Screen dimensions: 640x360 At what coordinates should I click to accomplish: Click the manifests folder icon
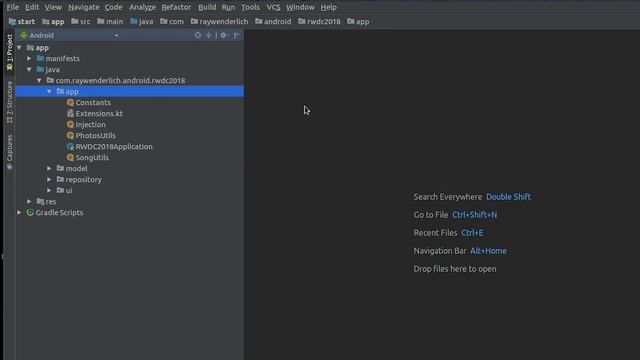tap(40, 59)
